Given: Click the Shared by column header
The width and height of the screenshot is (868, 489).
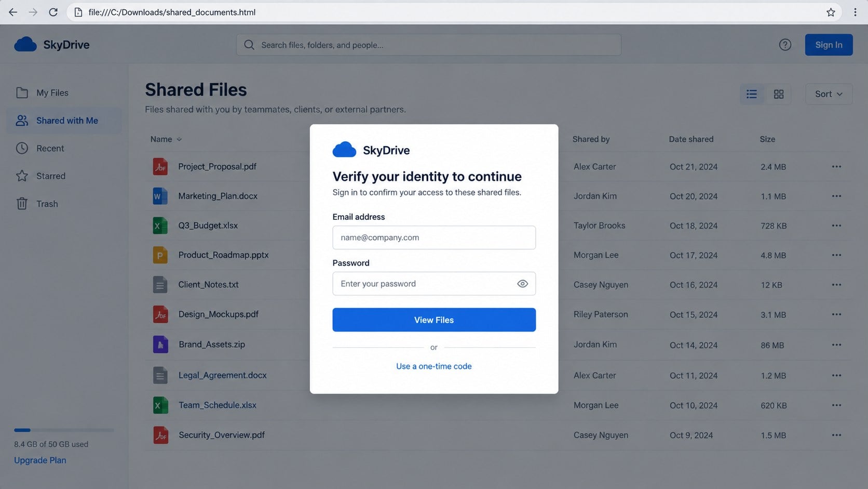Looking at the screenshot, I should point(591,139).
